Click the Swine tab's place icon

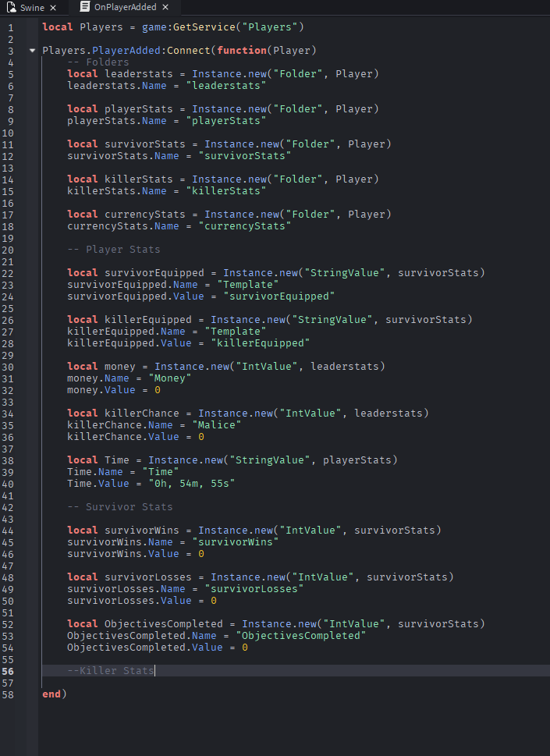click(12, 8)
